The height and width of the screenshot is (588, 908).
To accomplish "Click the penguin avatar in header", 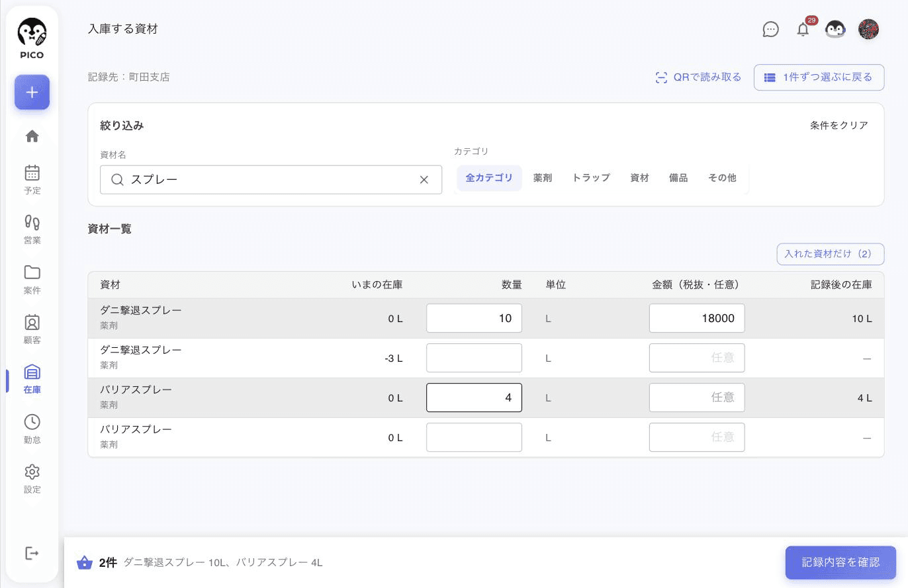I will pyautogui.click(x=835, y=29).
